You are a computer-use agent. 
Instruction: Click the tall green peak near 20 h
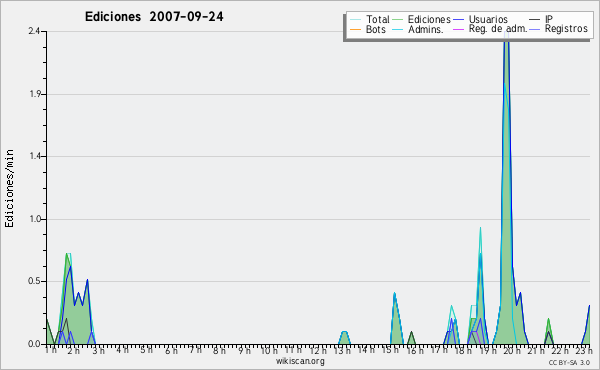tap(506, 191)
